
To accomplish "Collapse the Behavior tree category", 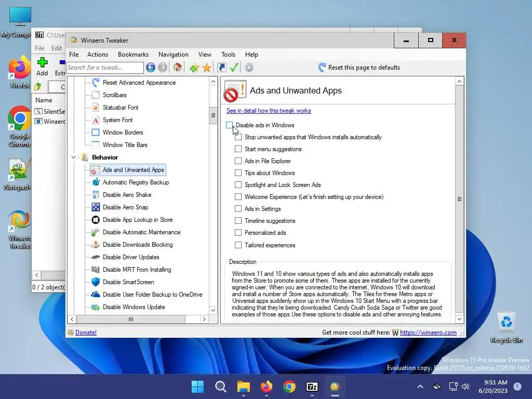I will [73, 157].
